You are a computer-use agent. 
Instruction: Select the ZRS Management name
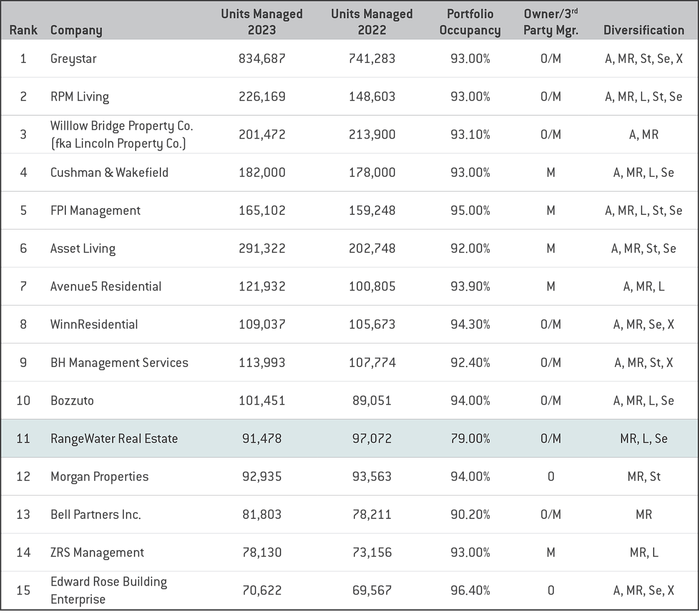97,553
